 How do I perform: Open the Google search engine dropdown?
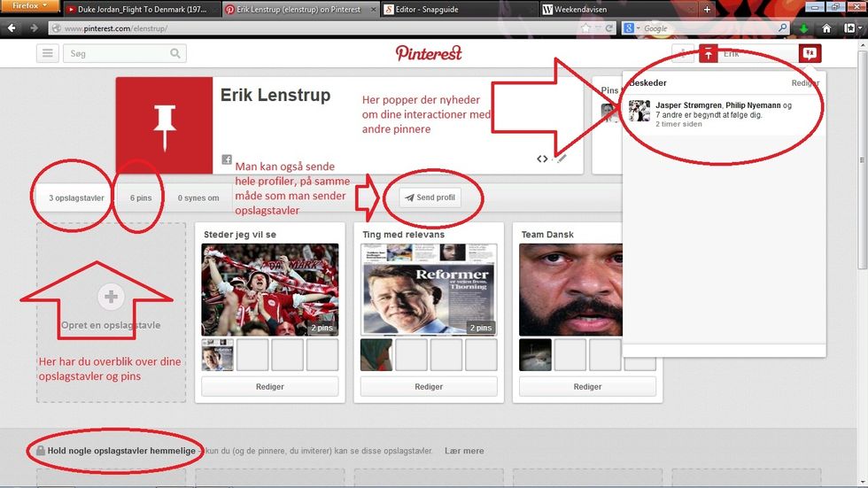coord(631,28)
